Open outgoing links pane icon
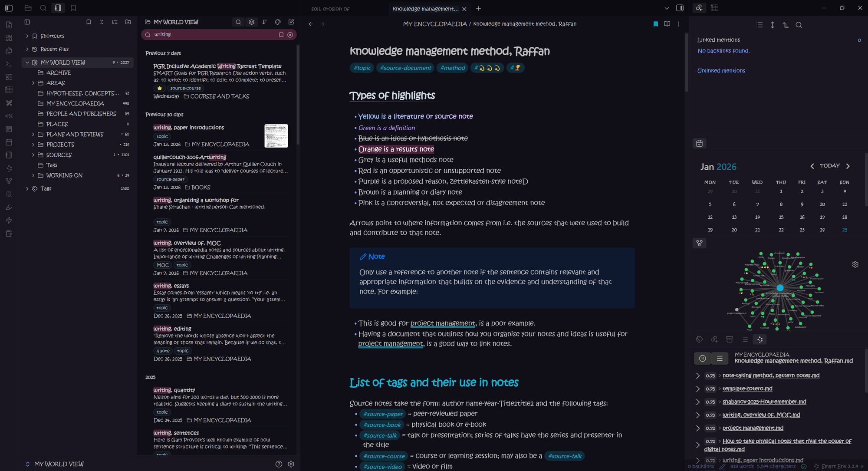Screen dimensions: 868x471 point(714,339)
